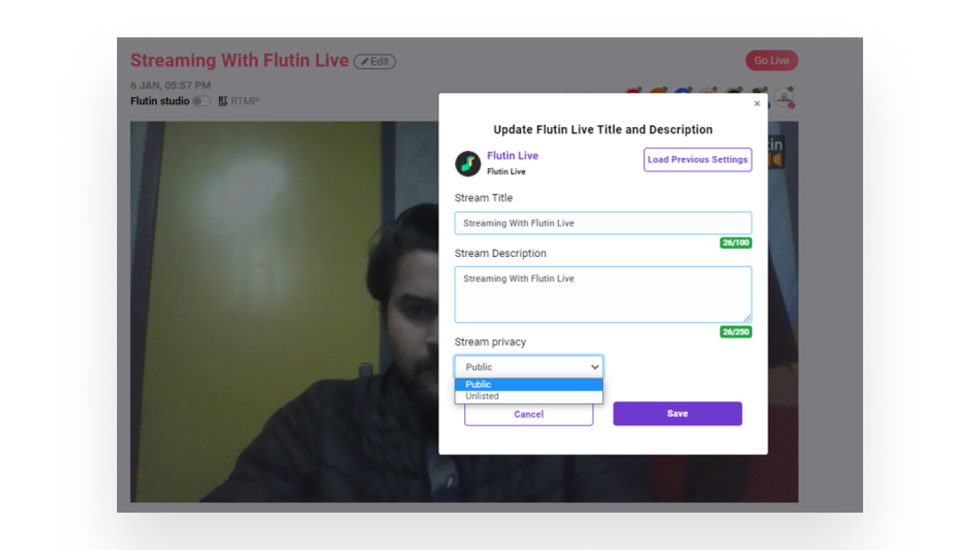Viewport: 980px width, 550px height.
Task: Toggle the Flutin studio switch
Action: 202,101
